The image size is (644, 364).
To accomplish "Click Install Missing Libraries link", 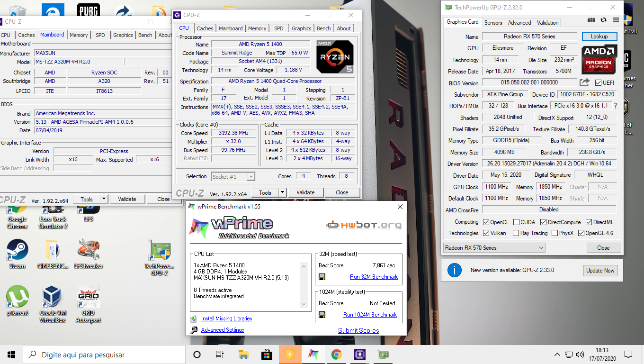I will 226,318.
